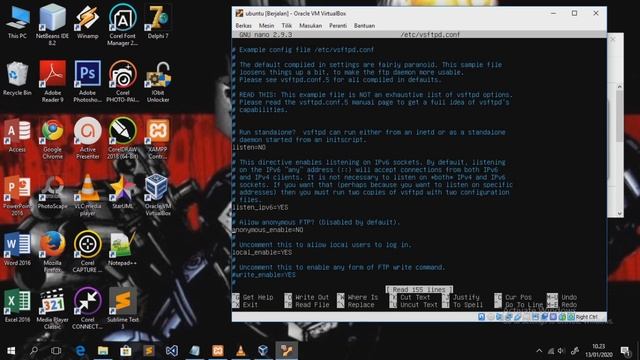Select the Mozilla Firefox desktop shortcut
The width and height of the screenshot is (640, 360).
[x=52, y=252]
